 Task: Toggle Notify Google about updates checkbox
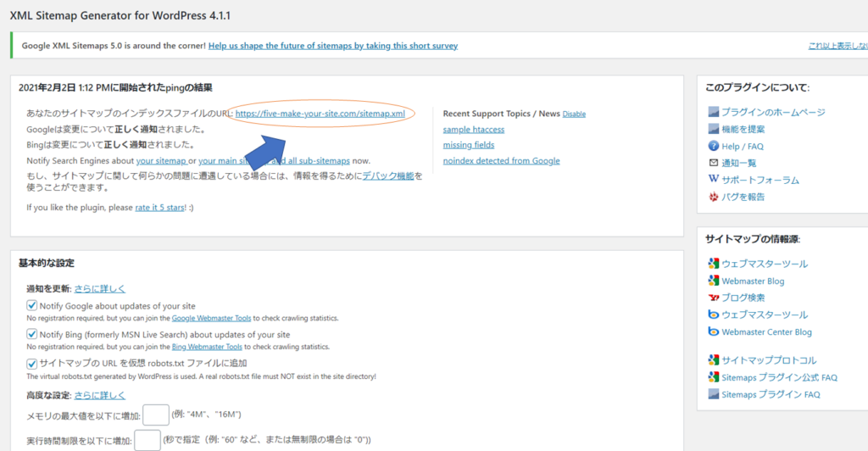(x=31, y=305)
